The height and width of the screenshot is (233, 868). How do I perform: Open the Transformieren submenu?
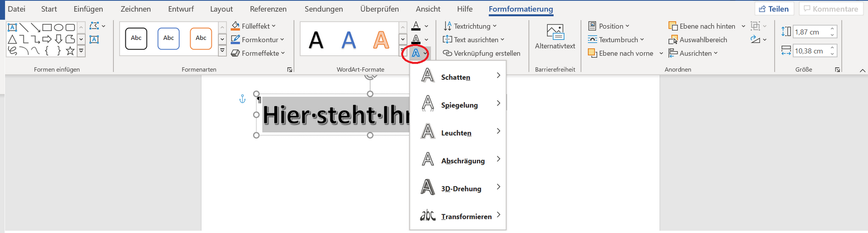[458, 215]
